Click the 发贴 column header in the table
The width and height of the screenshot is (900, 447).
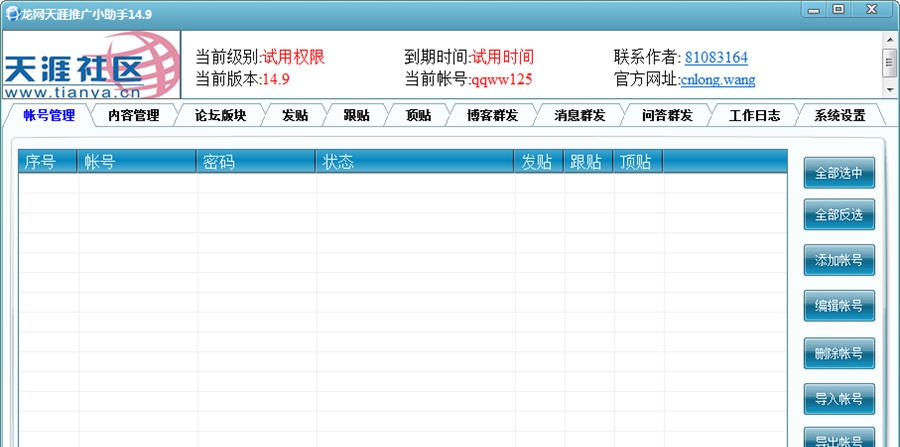[538, 162]
